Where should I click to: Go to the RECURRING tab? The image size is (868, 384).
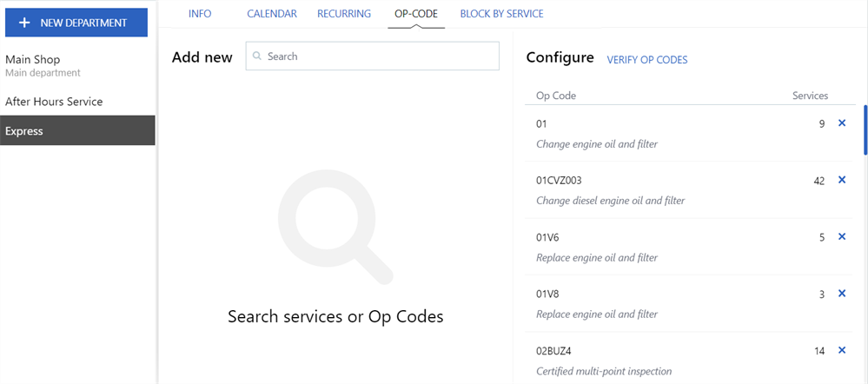344,14
